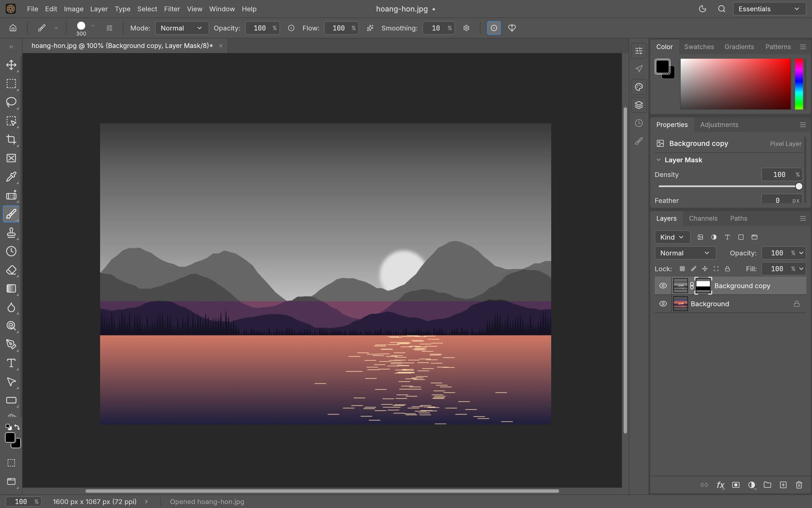Swap foreground and background colors
Screen dimensions: 812x508
[17, 427]
